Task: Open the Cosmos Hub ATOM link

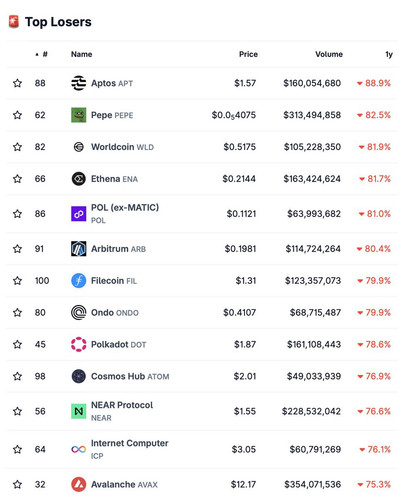Action: click(130, 376)
